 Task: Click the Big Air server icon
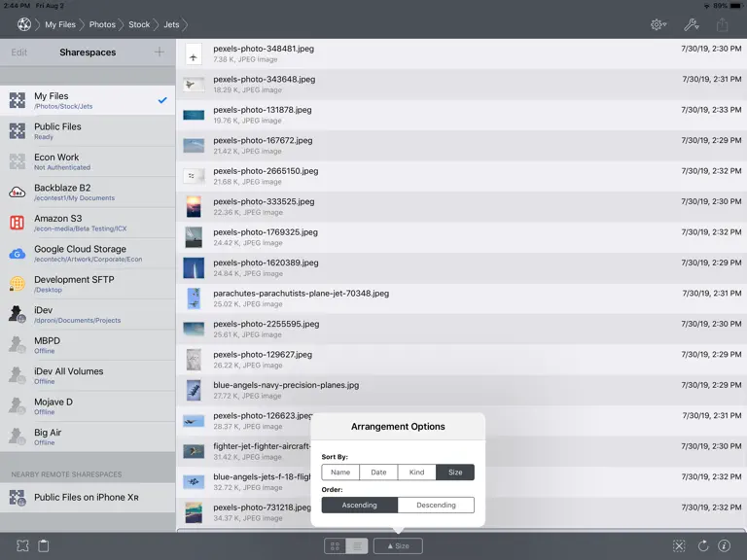point(18,437)
